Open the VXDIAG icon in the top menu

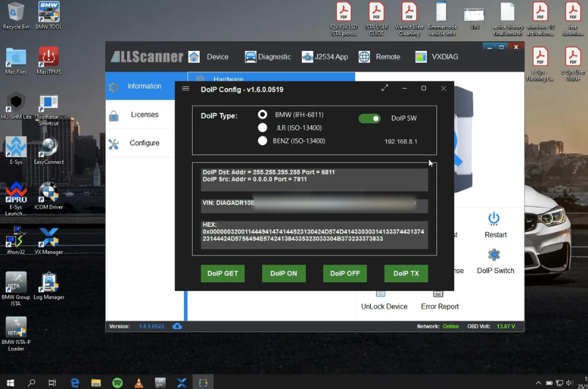[x=420, y=56]
